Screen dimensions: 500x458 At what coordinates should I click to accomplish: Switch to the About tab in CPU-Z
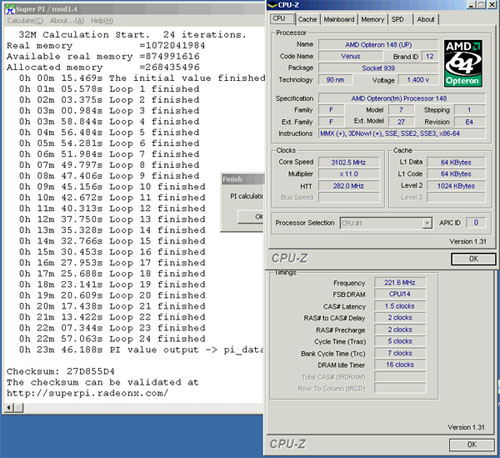(425, 19)
